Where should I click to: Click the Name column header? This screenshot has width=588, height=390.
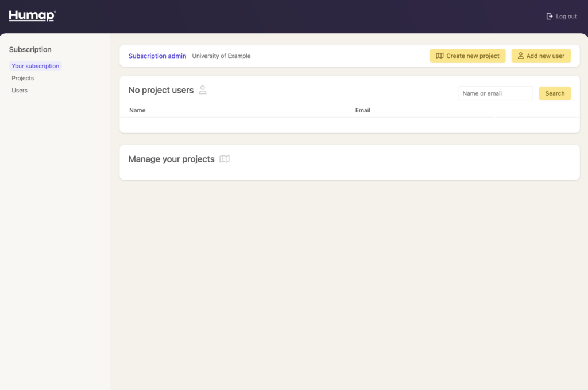[137, 110]
